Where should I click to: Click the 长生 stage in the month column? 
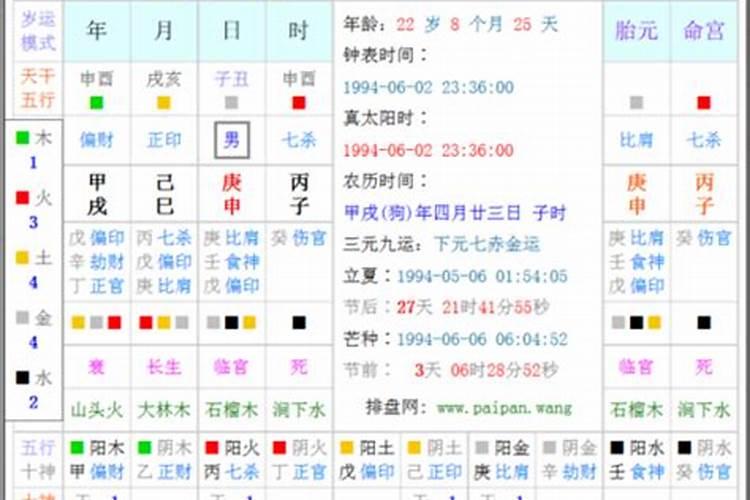pos(164,367)
